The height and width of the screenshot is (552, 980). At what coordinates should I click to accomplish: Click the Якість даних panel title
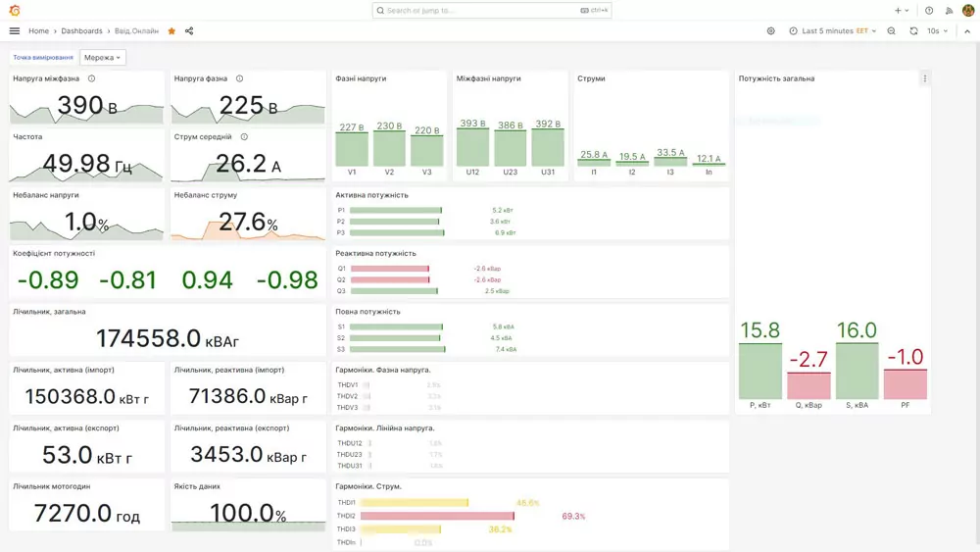coord(197,486)
